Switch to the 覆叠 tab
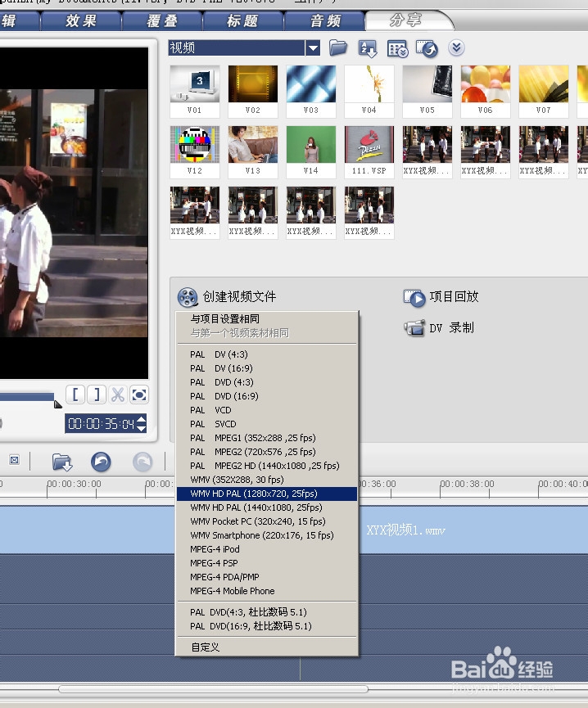Screen dimensions: 588x708 coord(163,20)
